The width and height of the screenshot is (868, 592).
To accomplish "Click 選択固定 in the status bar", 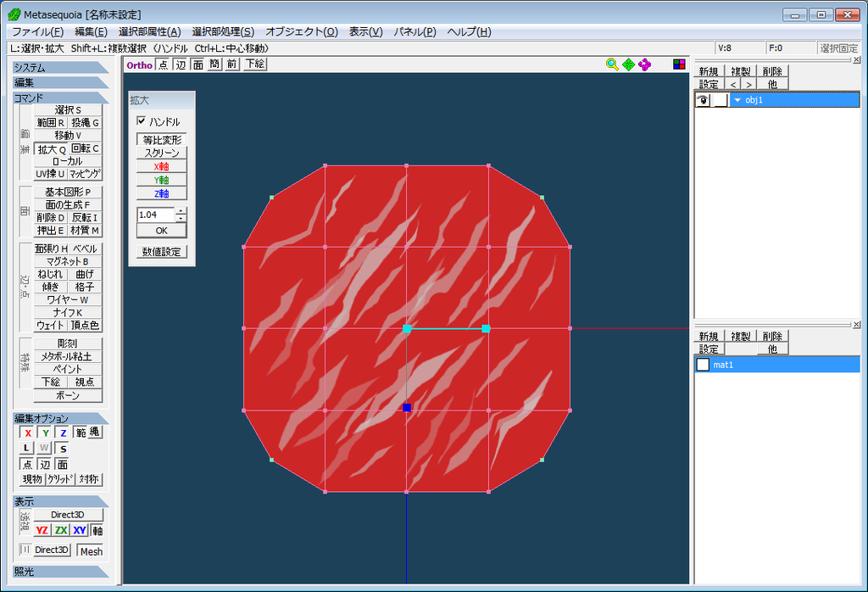I will pyautogui.click(x=838, y=48).
